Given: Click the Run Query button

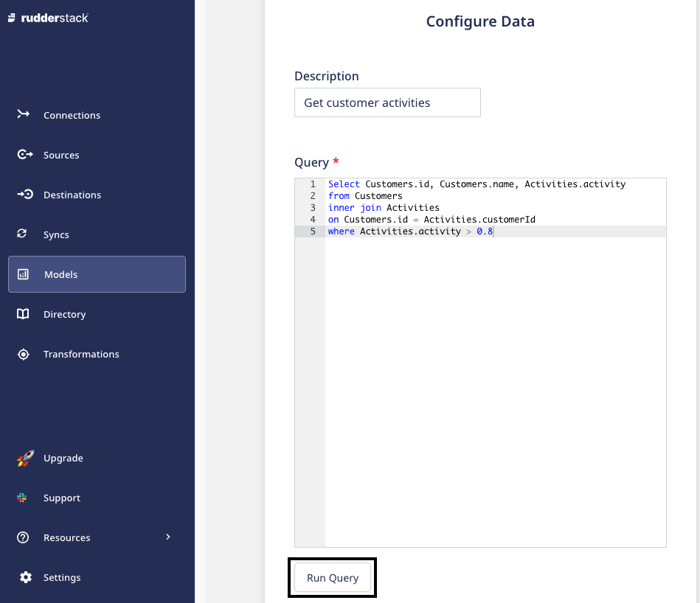Looking at the screenshot, I should click(332, 577).
